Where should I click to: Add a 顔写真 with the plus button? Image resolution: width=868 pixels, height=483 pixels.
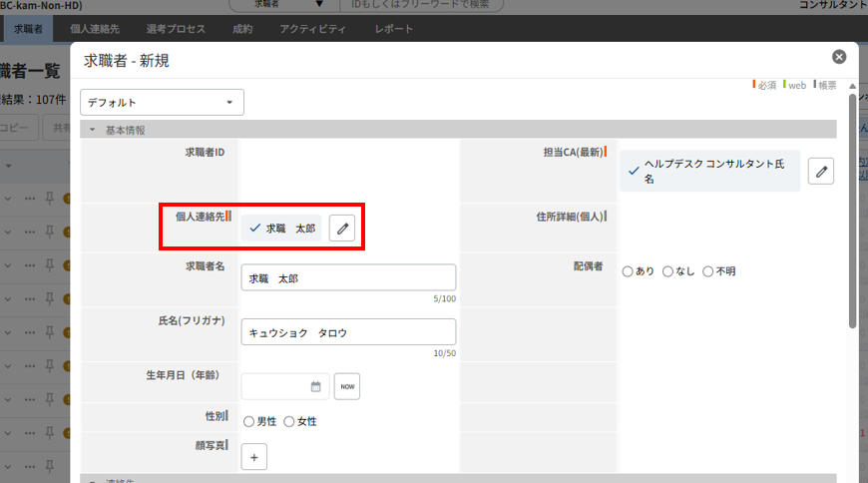254,457
